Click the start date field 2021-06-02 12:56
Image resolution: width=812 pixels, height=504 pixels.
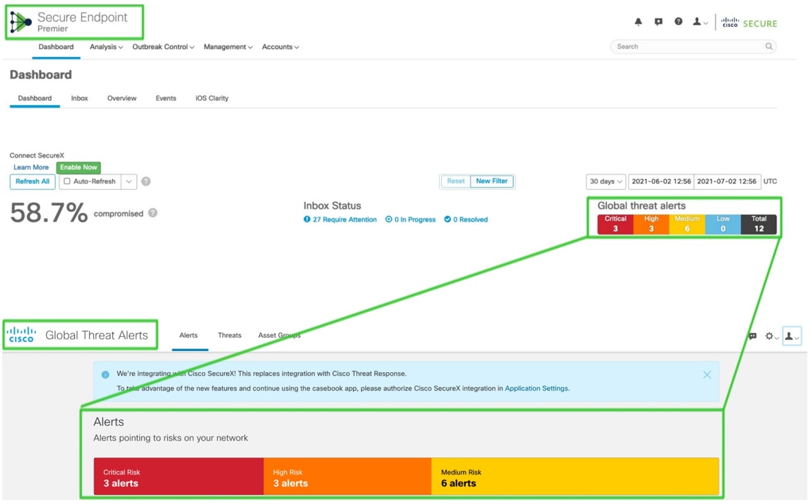coord(661,181)
